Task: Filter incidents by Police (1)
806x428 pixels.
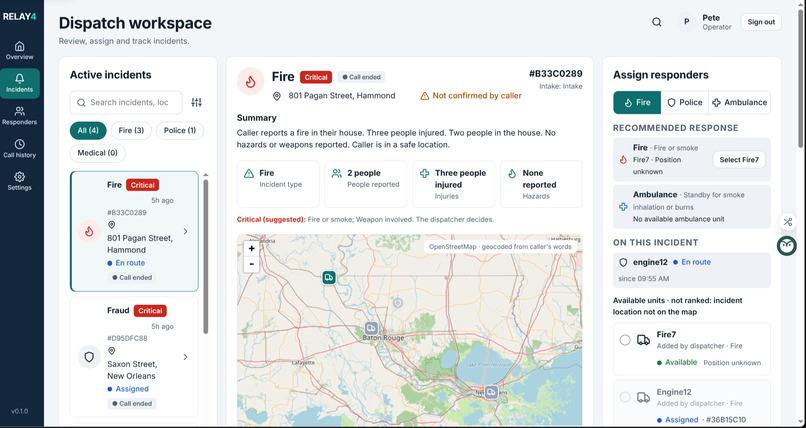Action: click(x=180, y=131)
